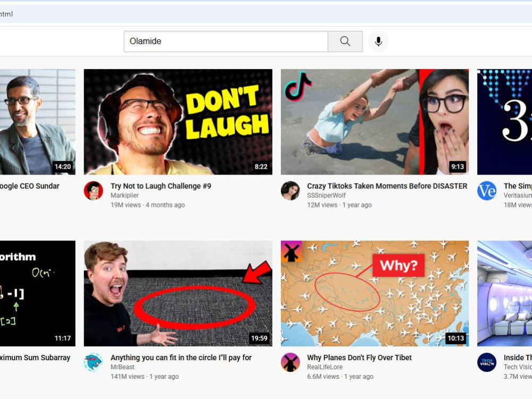Click the 9:13 duration badge
Screen dimensions: 532x399
(x=458, y=167)
